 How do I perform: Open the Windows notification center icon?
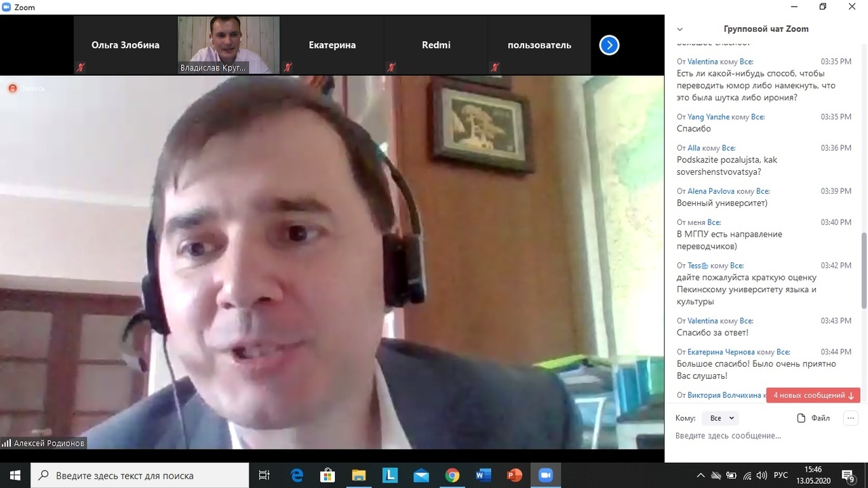click(848, 475)
